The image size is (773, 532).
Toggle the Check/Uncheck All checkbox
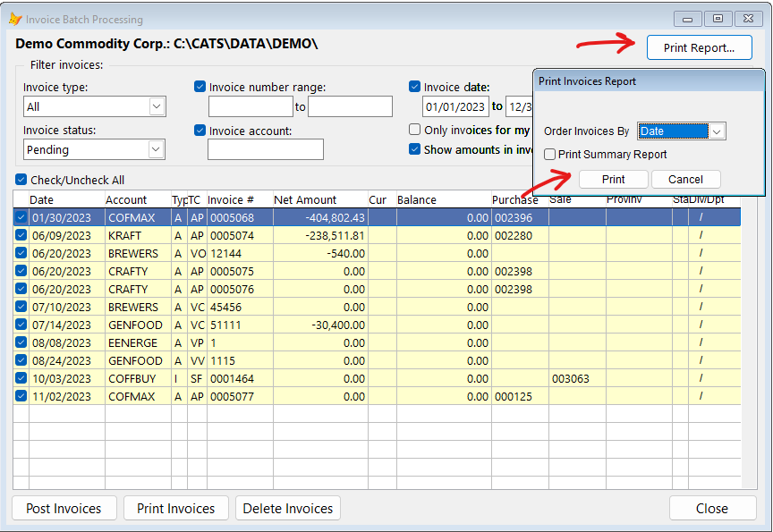(x=21, y=180)
